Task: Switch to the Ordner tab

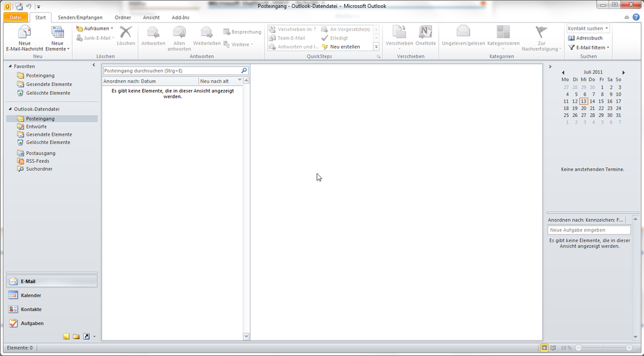Action: point(123,17)
